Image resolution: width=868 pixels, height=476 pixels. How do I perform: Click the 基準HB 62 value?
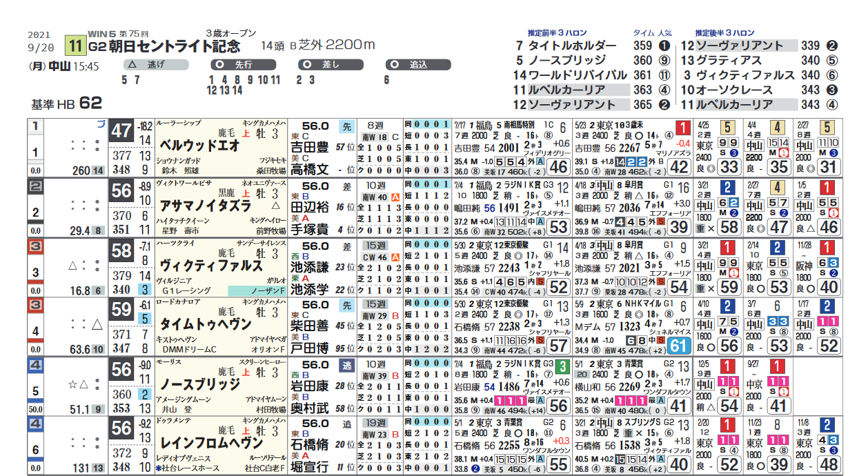[x=66, y=104]
